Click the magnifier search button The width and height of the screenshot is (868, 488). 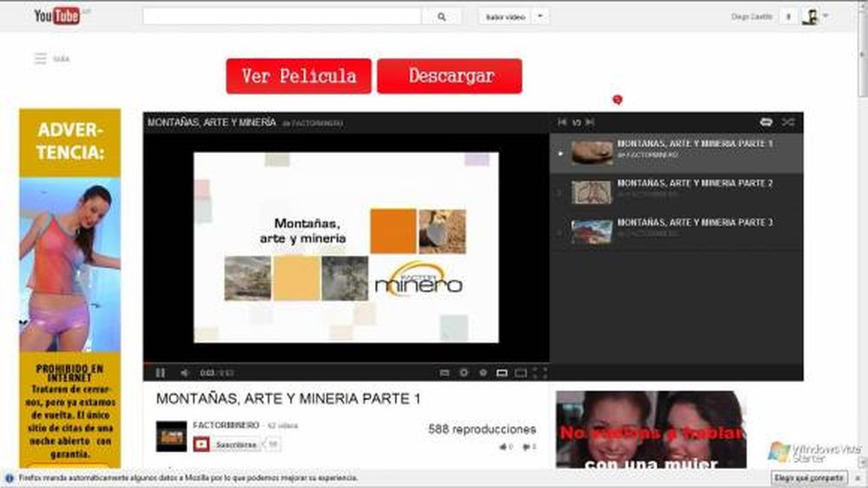pos(441,16)
